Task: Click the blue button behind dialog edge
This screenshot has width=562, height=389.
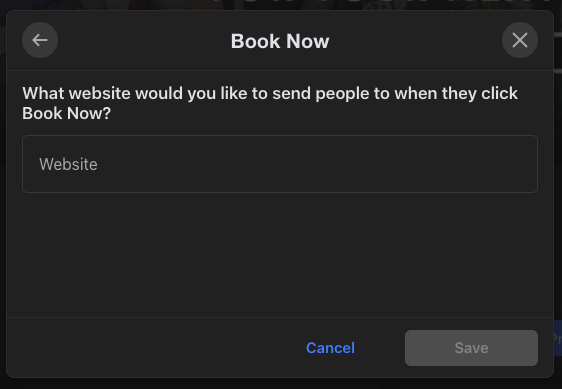Action: point(558,338)
